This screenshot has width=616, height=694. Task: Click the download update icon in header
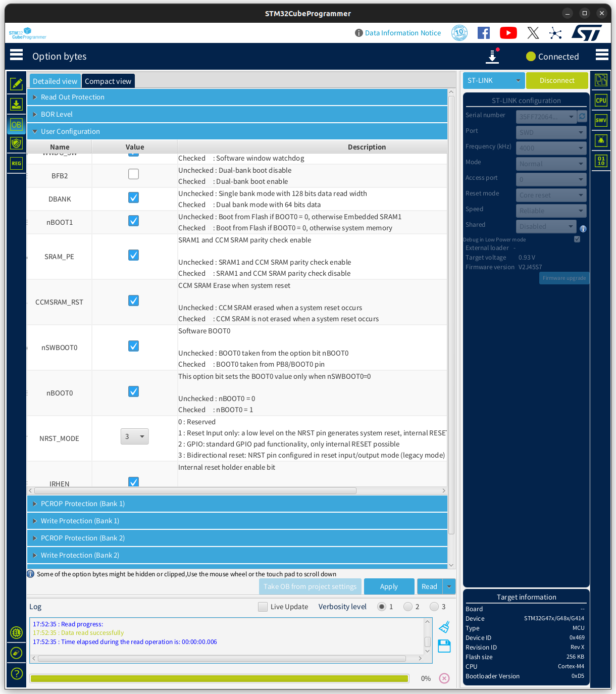click(x=492, y=56)
